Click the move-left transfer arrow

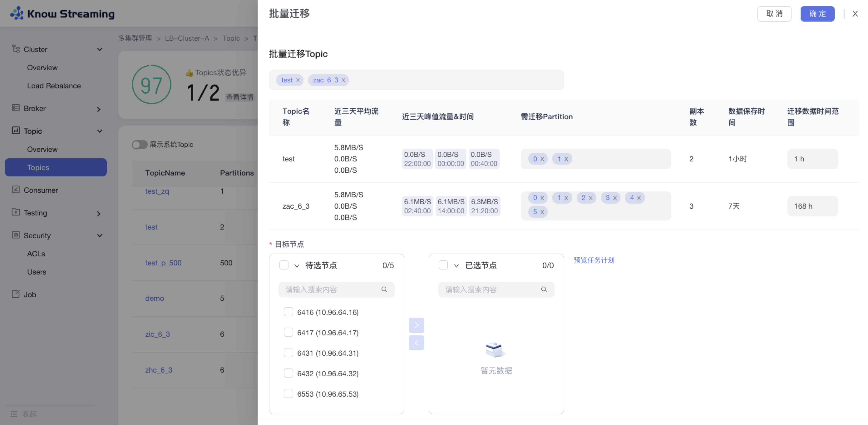pos(416,343)
